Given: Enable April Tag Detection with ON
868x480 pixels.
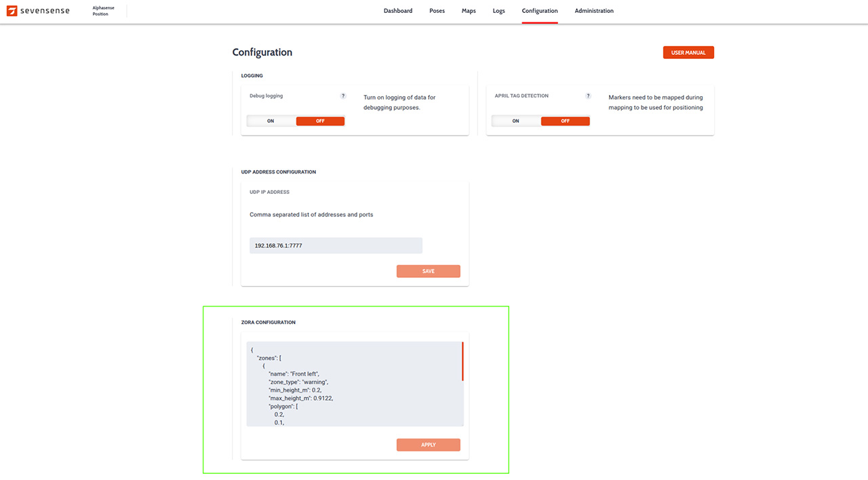Looking at the screenshot, I should (515, 121).
